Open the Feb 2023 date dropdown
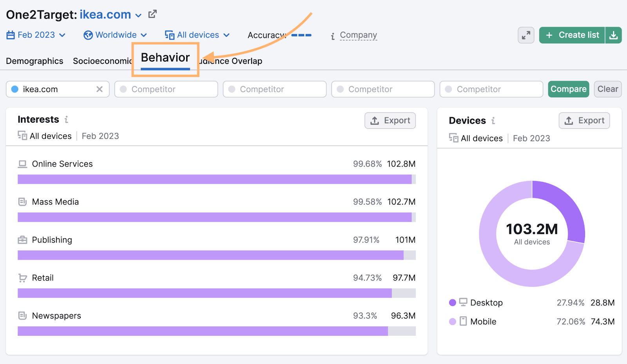 [36, 35]
